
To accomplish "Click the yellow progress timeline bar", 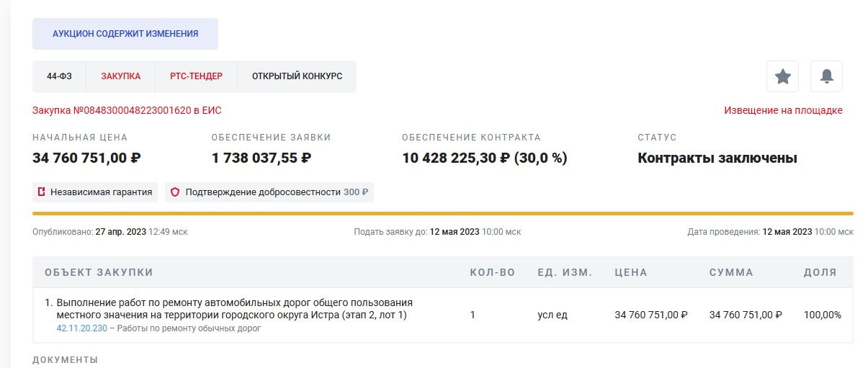I will point(442,213).
